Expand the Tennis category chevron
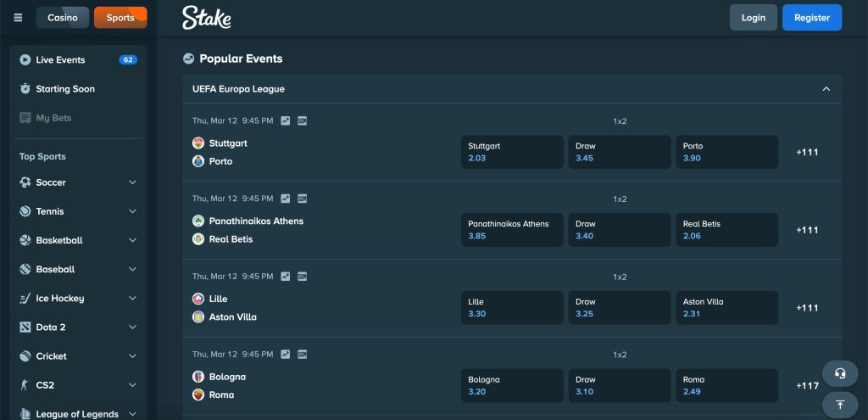 pos(132,211)
